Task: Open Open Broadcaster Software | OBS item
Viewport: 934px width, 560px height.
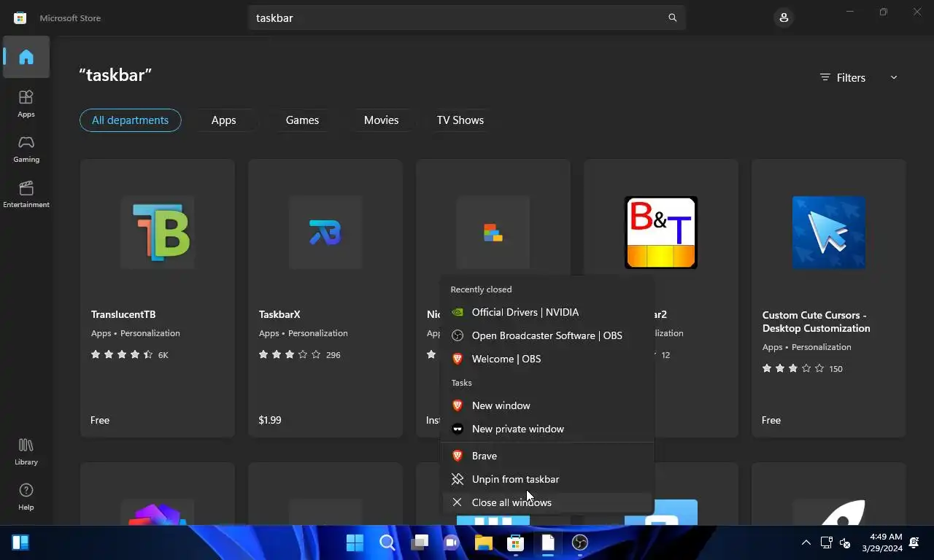Action: pyautogui.click(x=547, y=335)
